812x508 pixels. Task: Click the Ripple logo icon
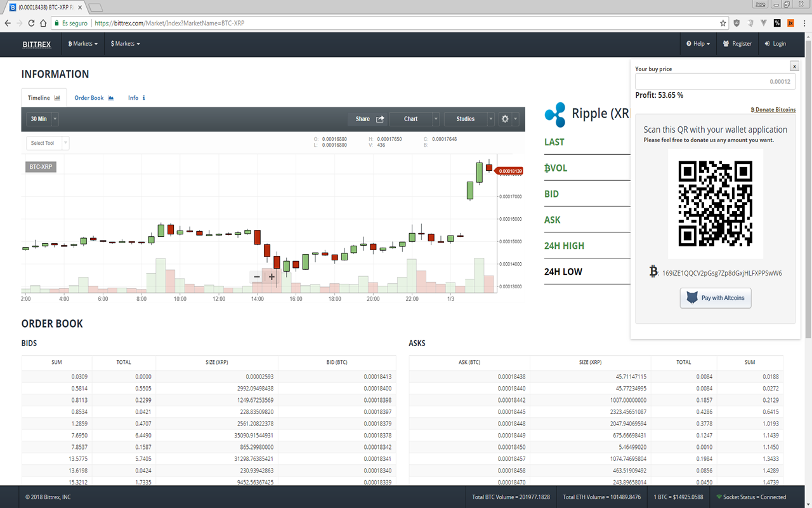pyautogui.click(x=555, y=114)
